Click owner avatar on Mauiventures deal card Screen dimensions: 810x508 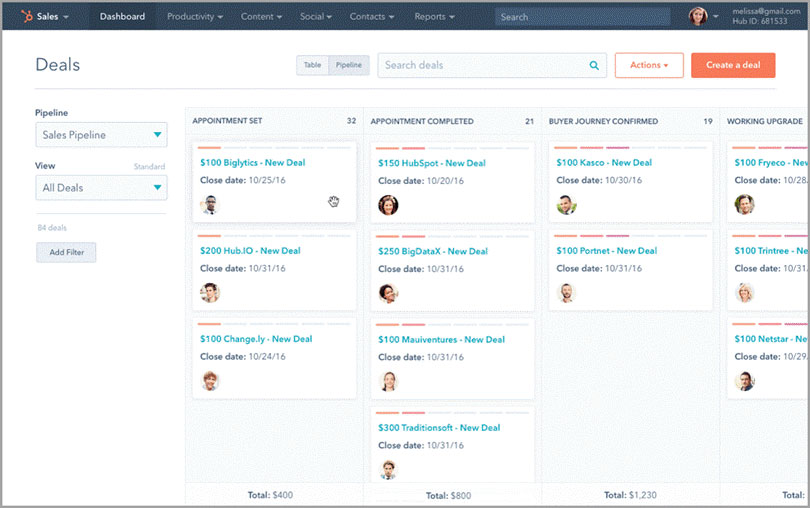388,381
